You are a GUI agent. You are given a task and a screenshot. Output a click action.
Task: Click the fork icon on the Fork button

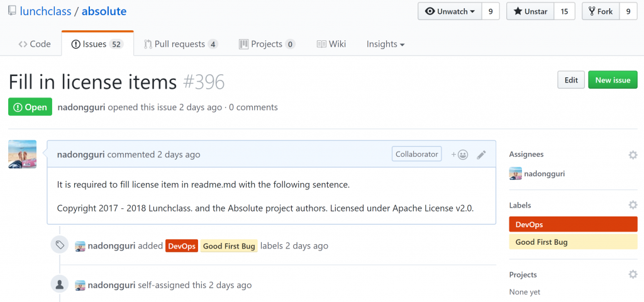point(592,11)
